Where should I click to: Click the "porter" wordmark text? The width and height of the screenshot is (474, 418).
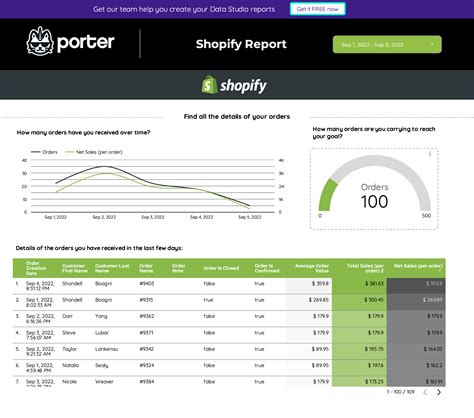[86, 42]
